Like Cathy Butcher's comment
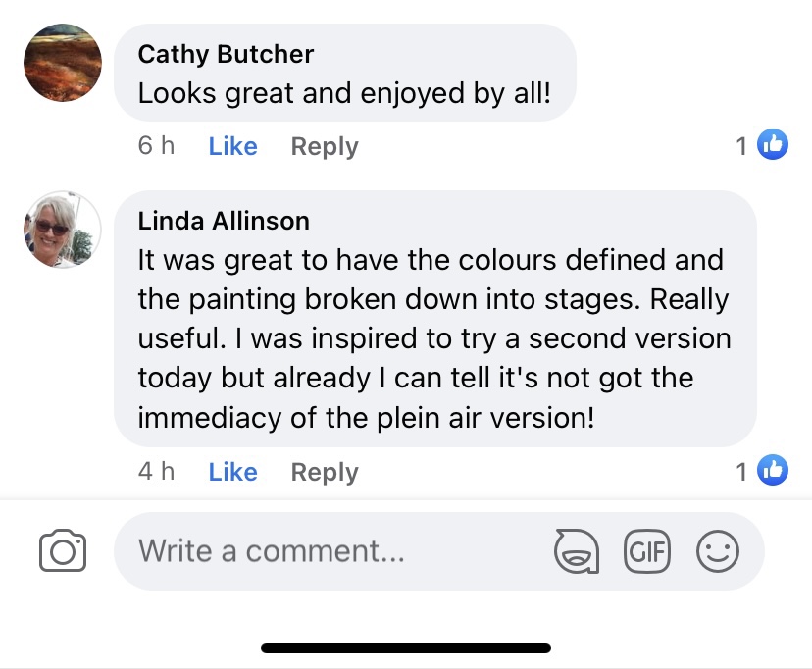The image size is (812, 669). pos(232,146)
